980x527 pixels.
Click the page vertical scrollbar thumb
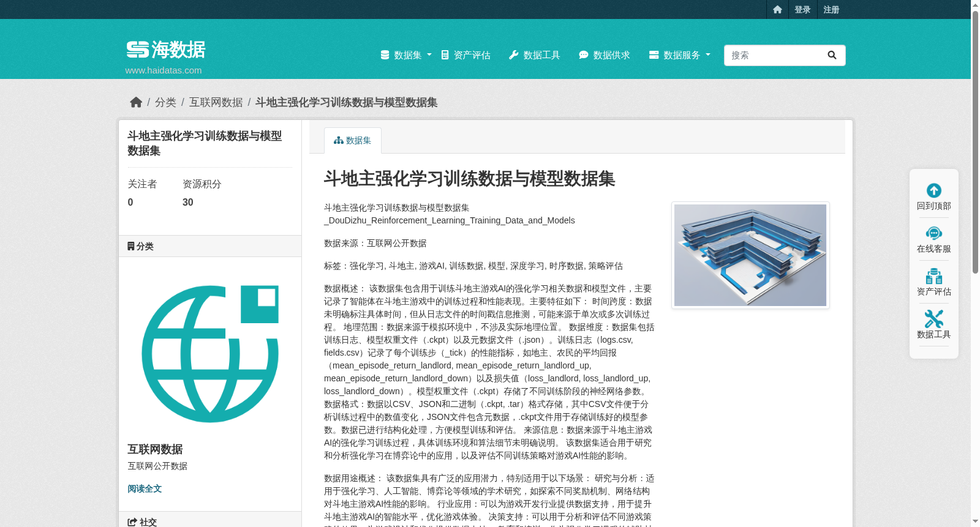click(x=975, y=142)
